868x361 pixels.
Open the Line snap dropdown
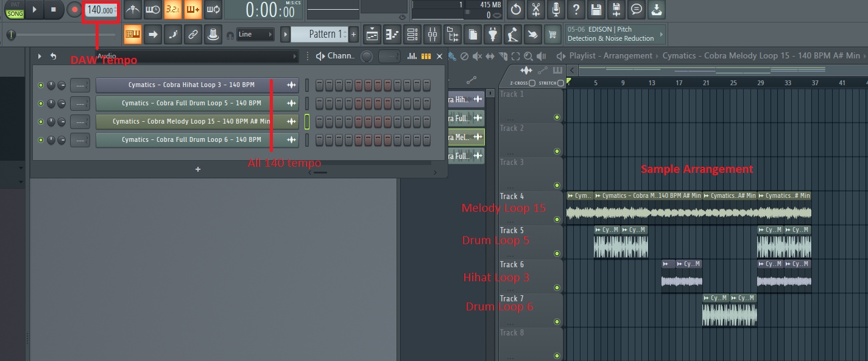(x=255, y=35)
